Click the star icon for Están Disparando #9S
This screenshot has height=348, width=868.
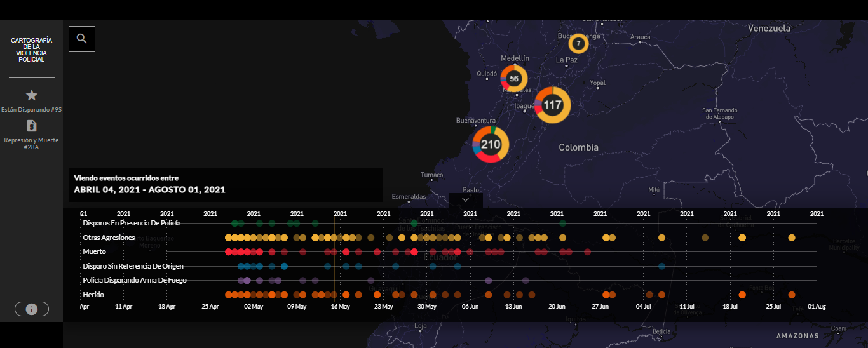click(32, 95)
